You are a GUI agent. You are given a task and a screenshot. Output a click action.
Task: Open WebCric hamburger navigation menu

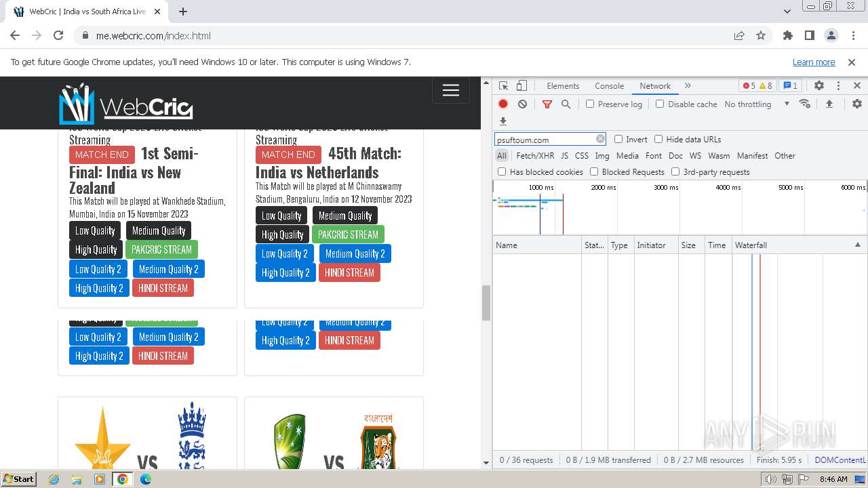[x=451, y=90]
